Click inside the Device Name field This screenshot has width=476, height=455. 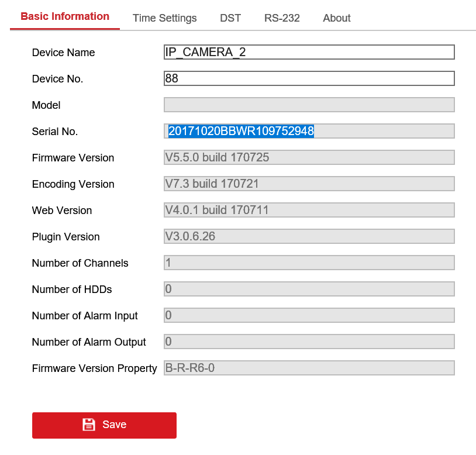[x=309, y=52]
